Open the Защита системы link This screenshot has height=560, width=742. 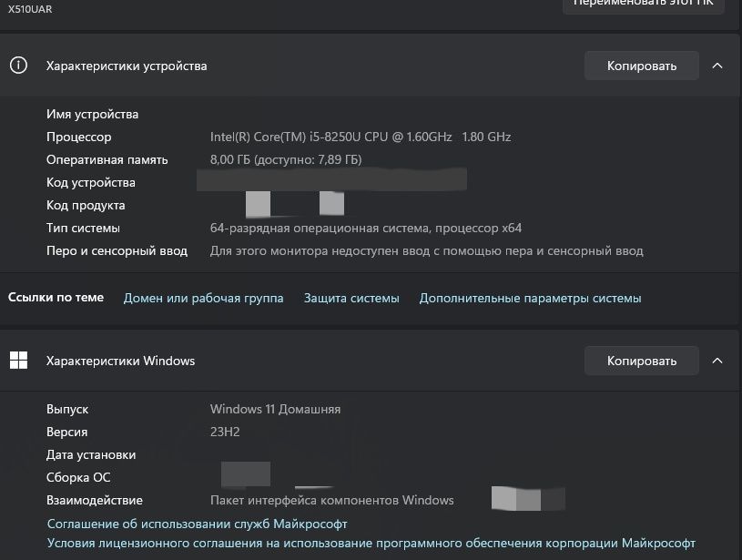click(351, 299)
